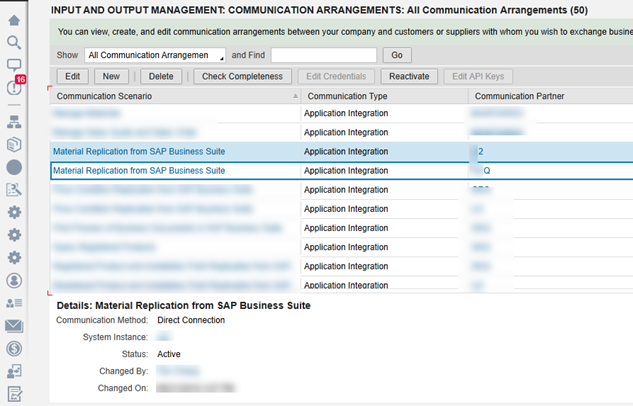
Task: Select Application Integration cell in highlighted row
Action: click(x=346, y=151)
